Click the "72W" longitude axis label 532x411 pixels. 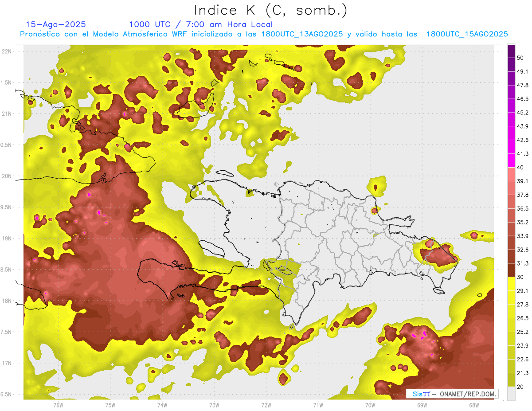(266, 405)
